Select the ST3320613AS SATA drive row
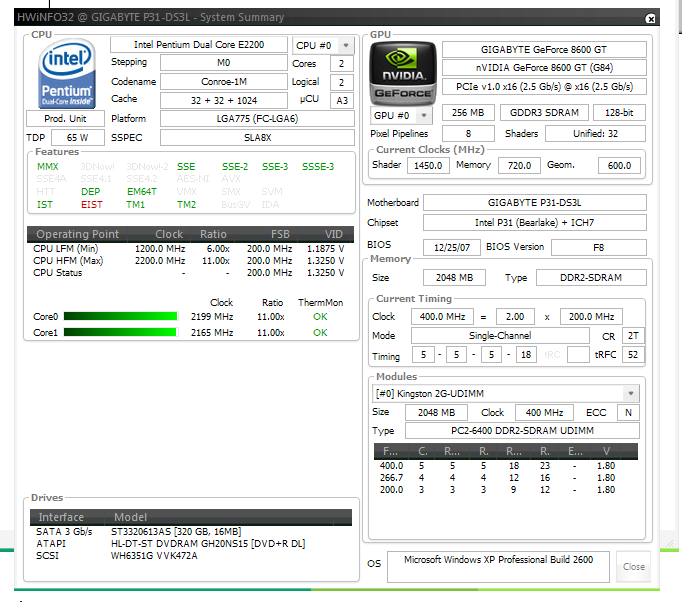This screenshot has height=602, width=682. (x=191, y=532)
